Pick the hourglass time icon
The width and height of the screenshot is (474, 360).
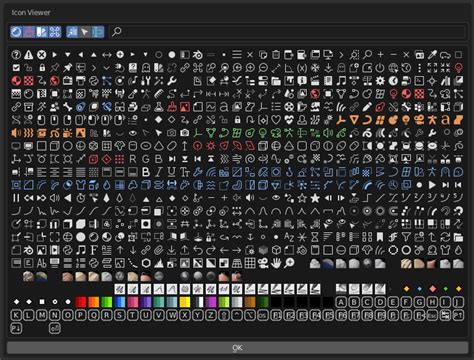pyautogui.click(x=315, y=237)
